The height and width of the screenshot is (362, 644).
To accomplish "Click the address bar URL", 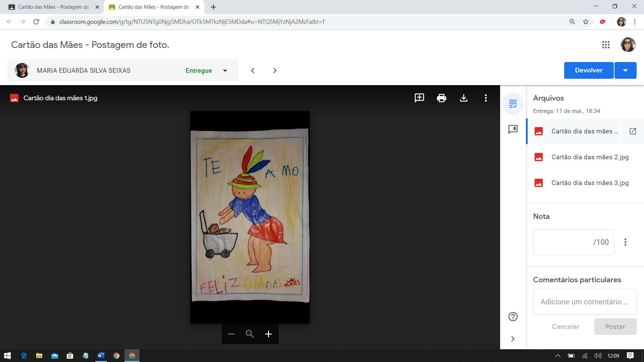I will (x=192, y=22).
